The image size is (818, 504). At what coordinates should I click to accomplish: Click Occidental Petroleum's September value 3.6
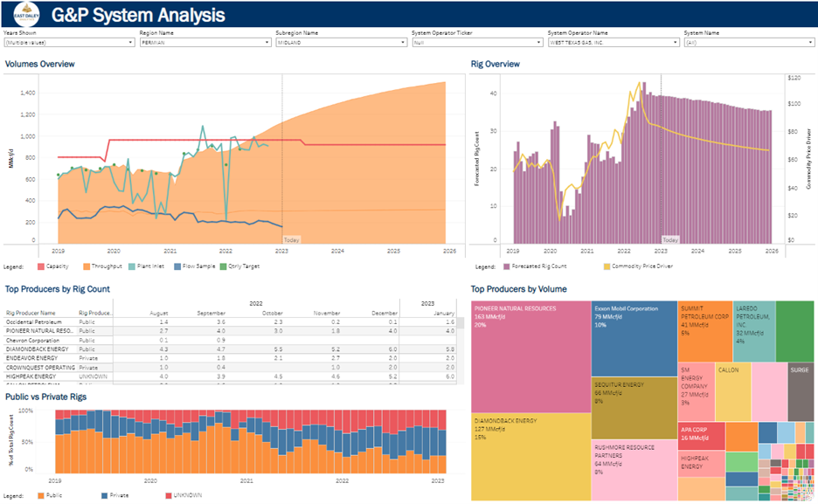(x=221, y=322)
